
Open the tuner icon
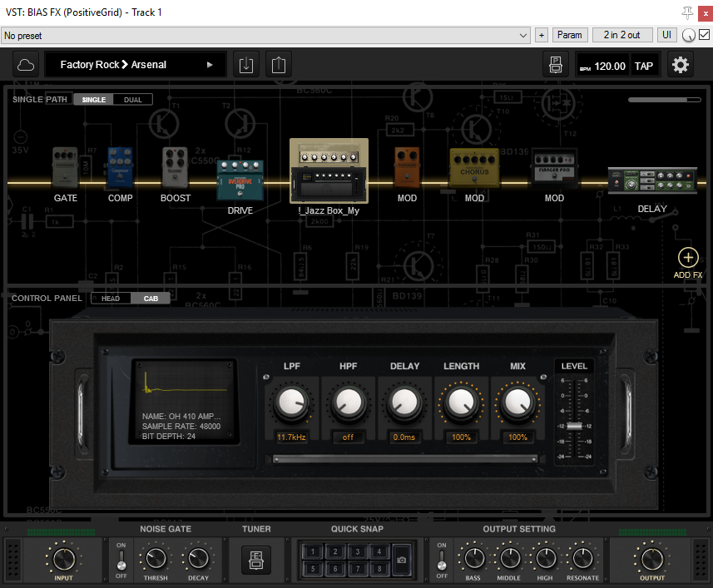pyautogui.click(x=256, y=560)
